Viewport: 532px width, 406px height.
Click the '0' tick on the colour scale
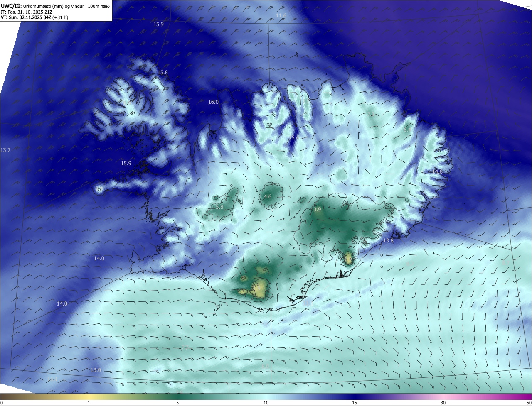[1, 403]
